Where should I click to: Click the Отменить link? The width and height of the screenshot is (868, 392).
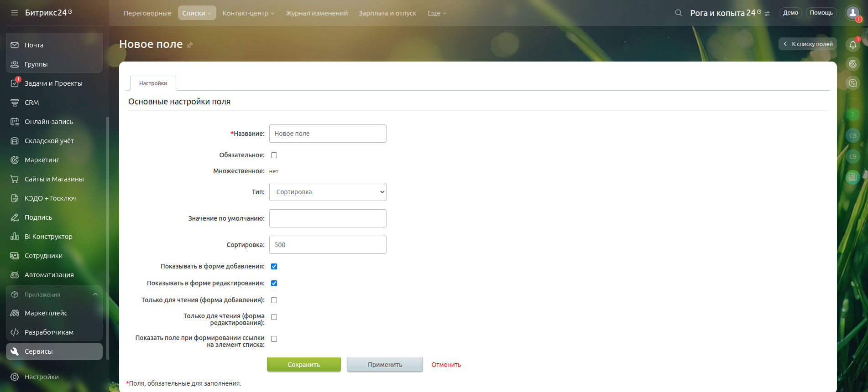pos(446,365)
